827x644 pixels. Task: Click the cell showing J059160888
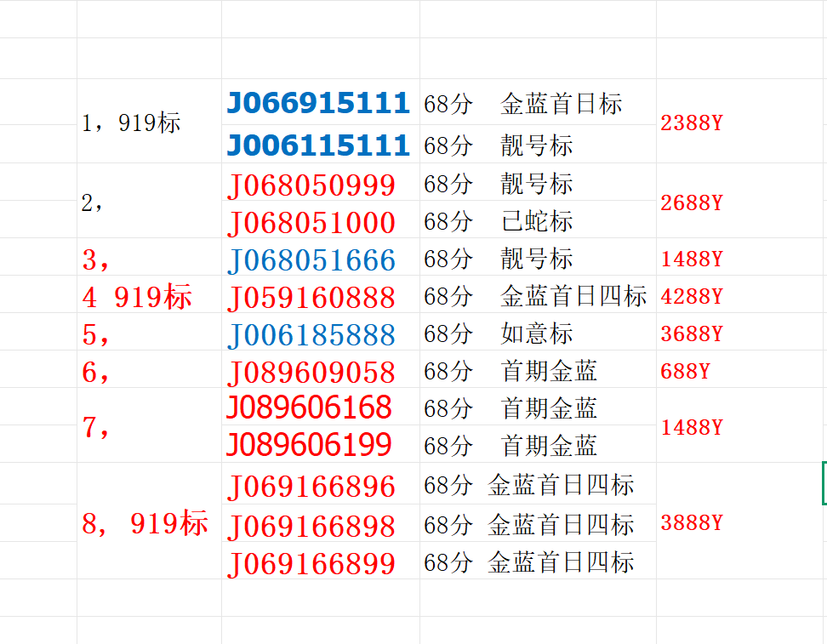[x=311, y=297]
